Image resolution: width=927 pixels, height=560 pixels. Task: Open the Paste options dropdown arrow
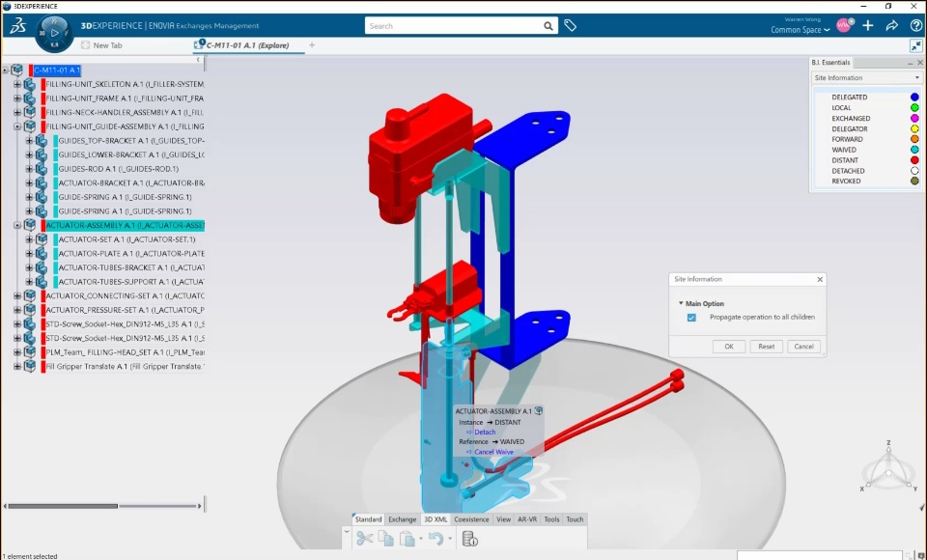coord(420,539)
